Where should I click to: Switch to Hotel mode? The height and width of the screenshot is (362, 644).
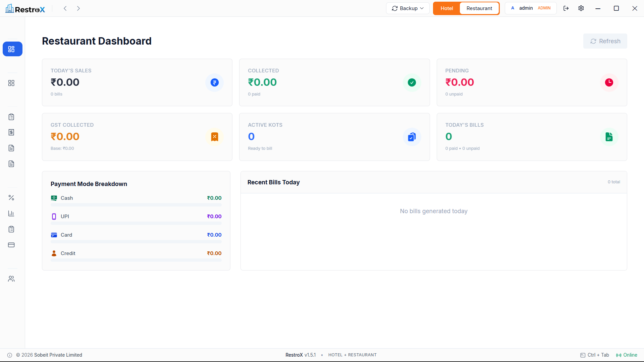point(447,8)
